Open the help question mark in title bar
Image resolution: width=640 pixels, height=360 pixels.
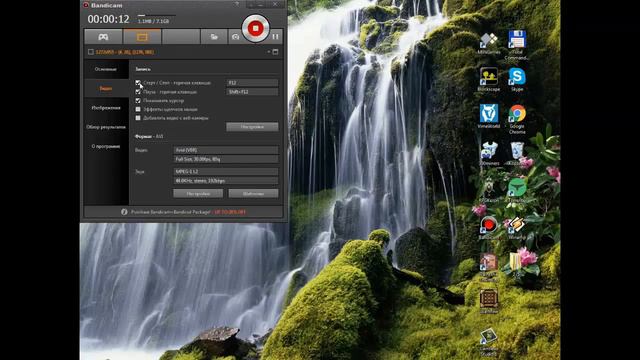[236, 4]
